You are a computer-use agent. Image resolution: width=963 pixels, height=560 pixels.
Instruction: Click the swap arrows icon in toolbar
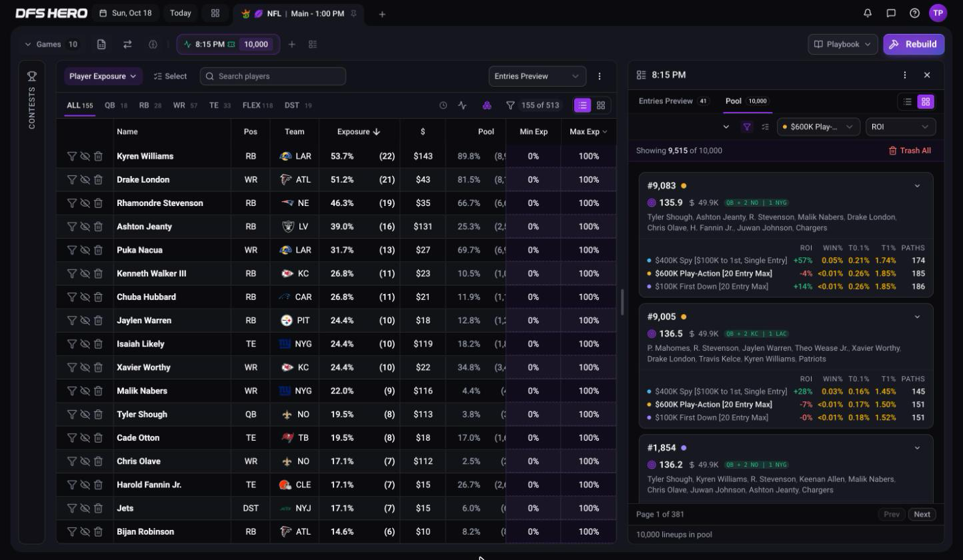coord(127,44)
